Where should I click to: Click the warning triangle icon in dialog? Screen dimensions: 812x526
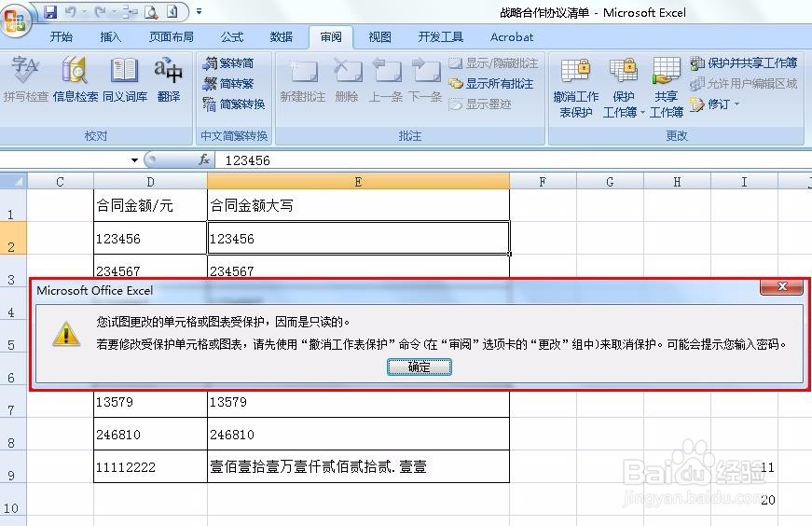coord(66,334)
